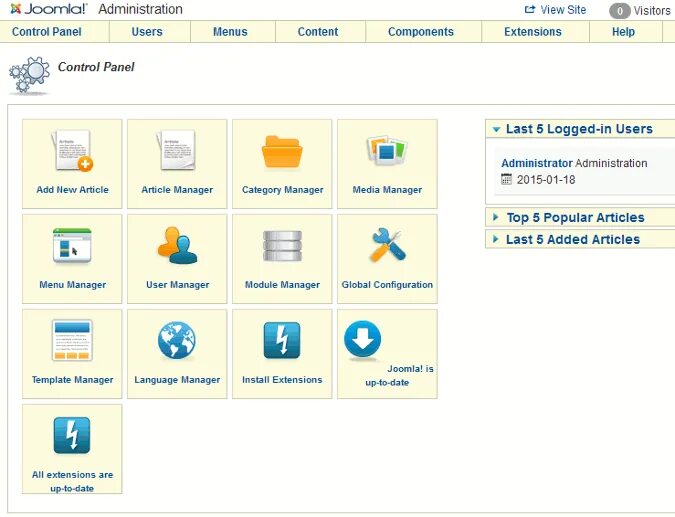
Task: Click the 'Joomla! is up-to-date' text
Action: [x=399, y=375]
